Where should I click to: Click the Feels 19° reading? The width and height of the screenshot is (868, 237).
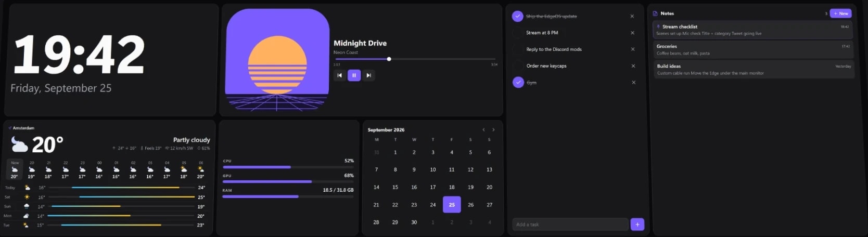click(x=151, y=148)
